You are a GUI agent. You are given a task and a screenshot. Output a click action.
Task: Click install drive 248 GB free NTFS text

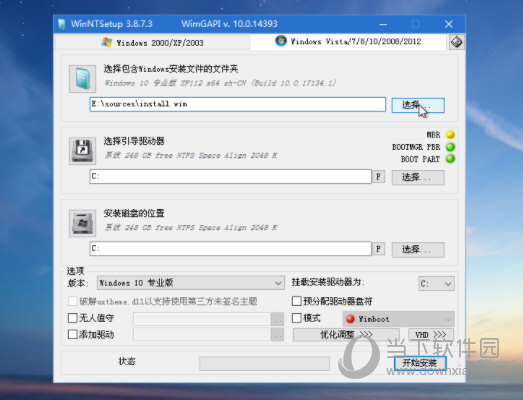(x=190, y=228)
